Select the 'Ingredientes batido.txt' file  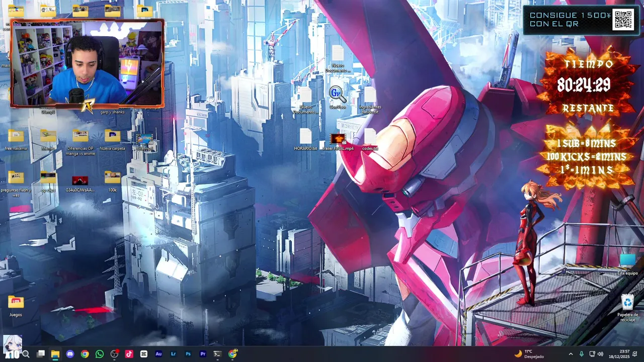tap(370, 101)
